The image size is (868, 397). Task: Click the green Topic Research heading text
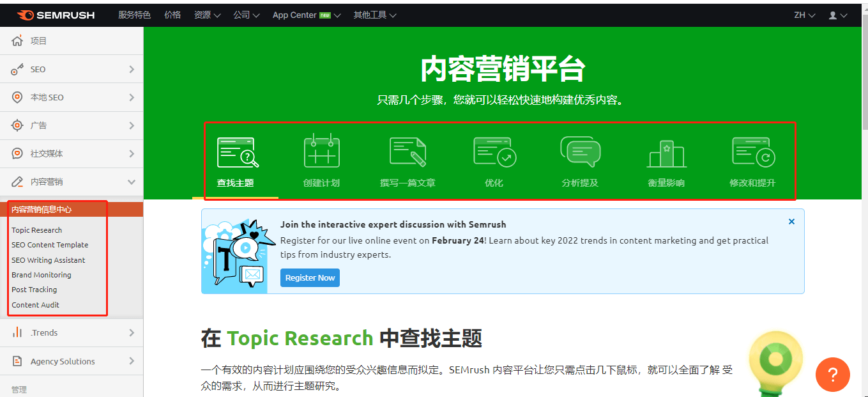tap(300, 338)
